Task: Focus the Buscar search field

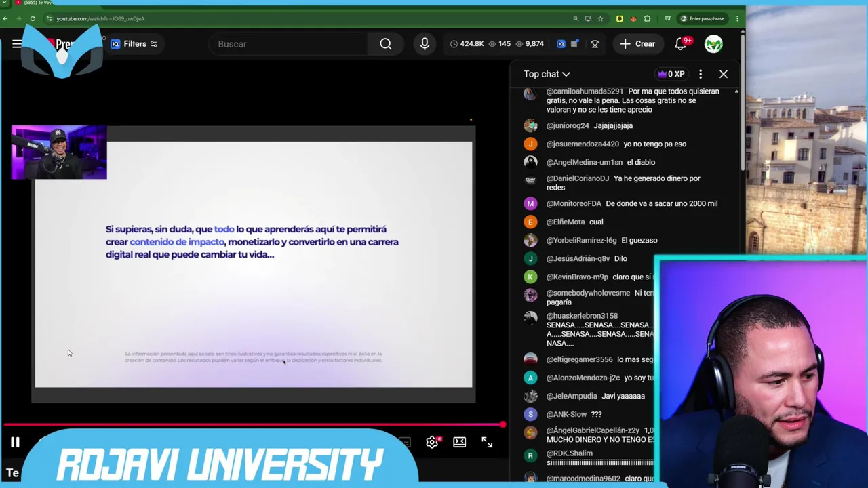Action: (x=288, y=44)
